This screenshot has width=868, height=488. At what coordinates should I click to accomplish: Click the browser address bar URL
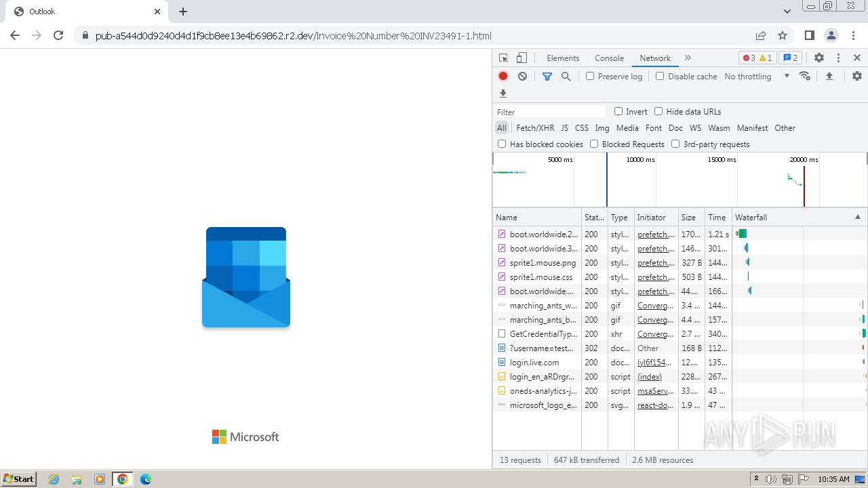(293, 36)
